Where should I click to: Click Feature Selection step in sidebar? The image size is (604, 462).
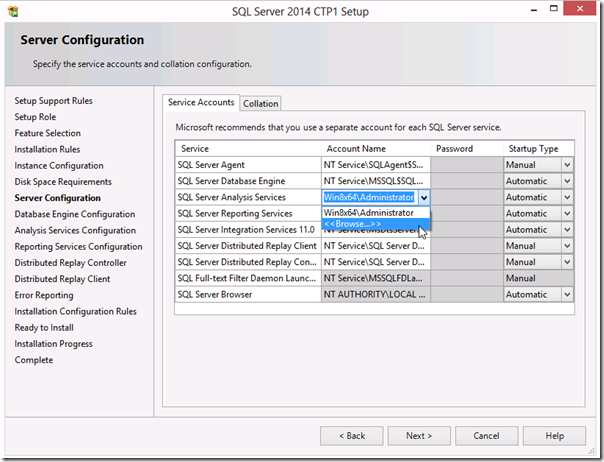48,133
